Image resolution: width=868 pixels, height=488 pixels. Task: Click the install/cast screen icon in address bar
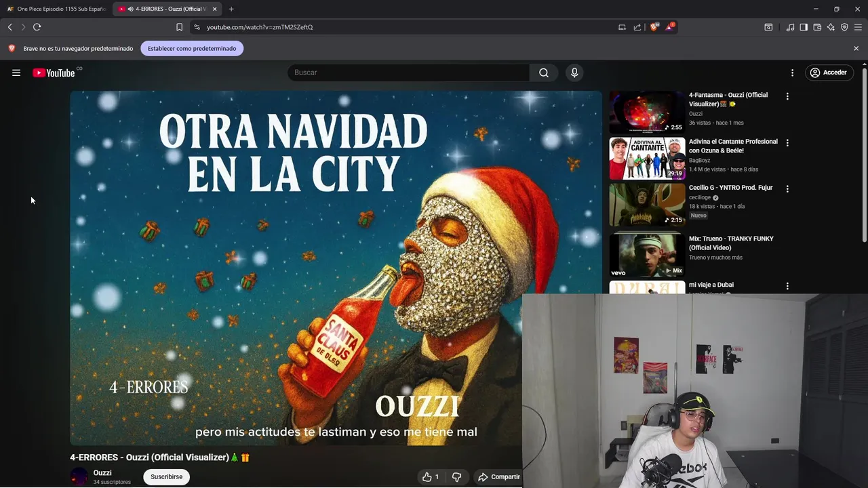[x=622, y=27]
